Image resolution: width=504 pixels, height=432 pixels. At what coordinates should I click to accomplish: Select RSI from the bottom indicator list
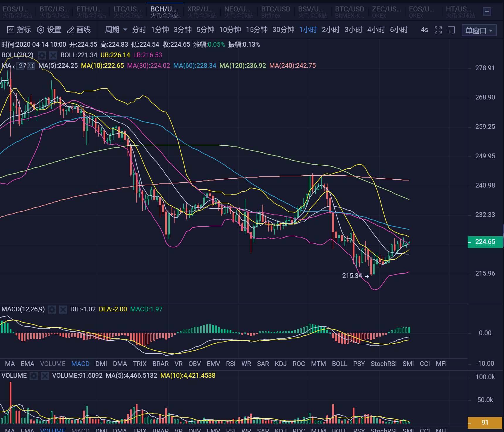pos(230,364)
